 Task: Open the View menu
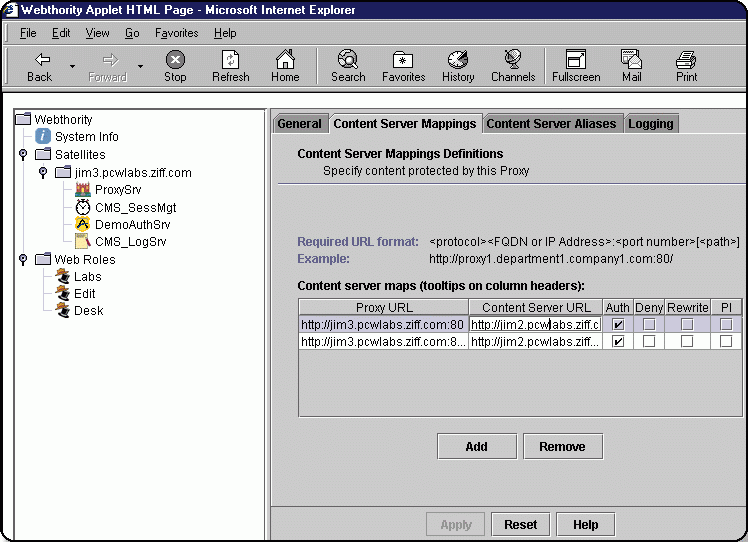tap(97, 33)
